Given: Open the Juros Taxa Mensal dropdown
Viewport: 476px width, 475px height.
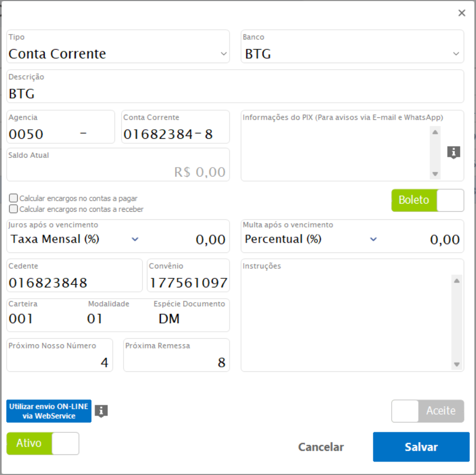Looking at the screenshot, I should (135, 239).
